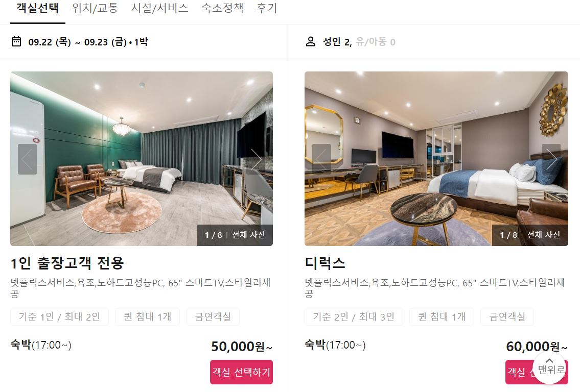
Task: Go to 숙소정책 tab
Action: [222, 8]
